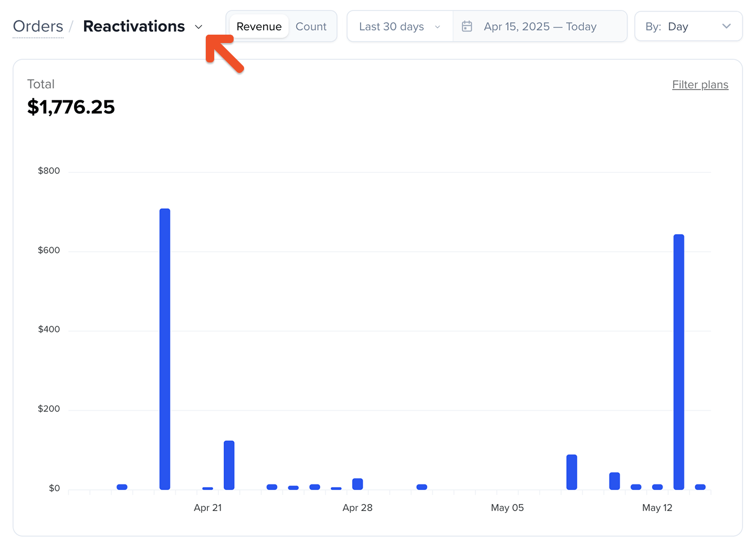The height and width of the screenshot is (550, 756).
Task: Select the large revenue bar near May 12
Action: (x=678, y=362)
